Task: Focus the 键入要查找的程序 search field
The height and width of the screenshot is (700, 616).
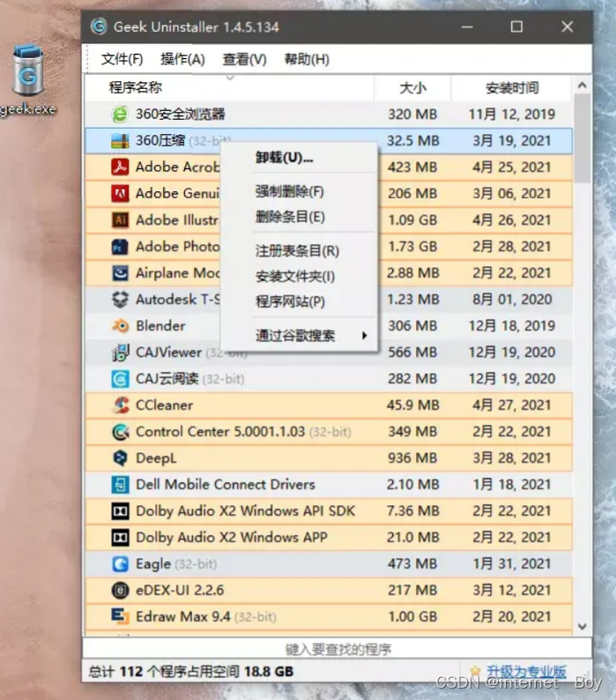Action: [x=338, y=649]
